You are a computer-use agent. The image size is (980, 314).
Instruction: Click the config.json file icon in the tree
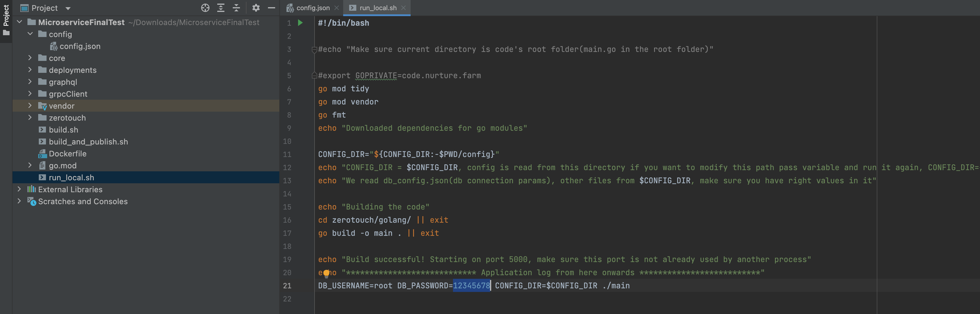click(54, 46)
